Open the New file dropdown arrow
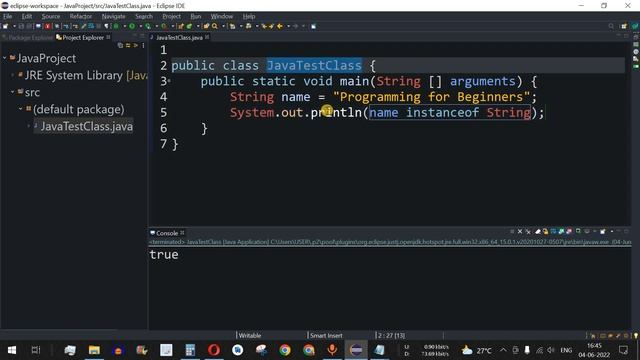This screenshot has width=640, height=360. coord(14,26)
